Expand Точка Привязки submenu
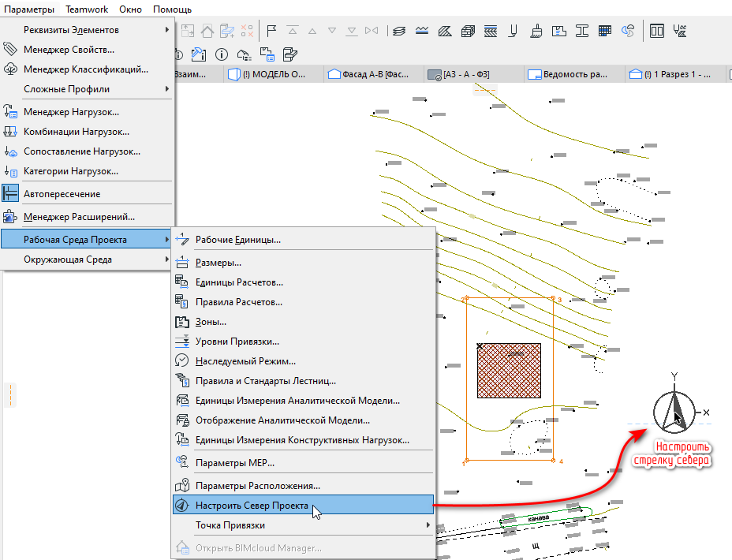The image size is (732, 560). point(304,525)
